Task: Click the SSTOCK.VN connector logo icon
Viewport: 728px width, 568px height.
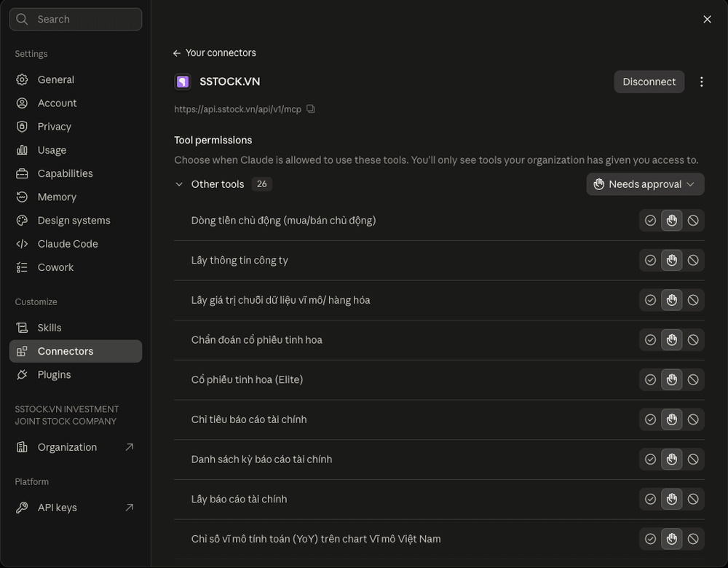Action: pyautogui.click(x=183, y=82)
